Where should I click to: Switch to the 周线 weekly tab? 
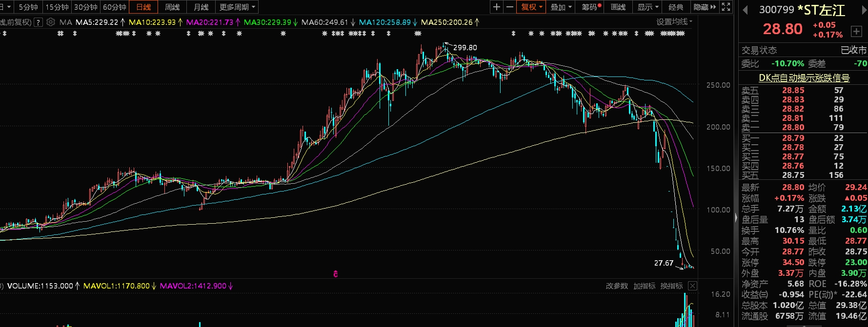pyautogui.click(x=172, y=7)
